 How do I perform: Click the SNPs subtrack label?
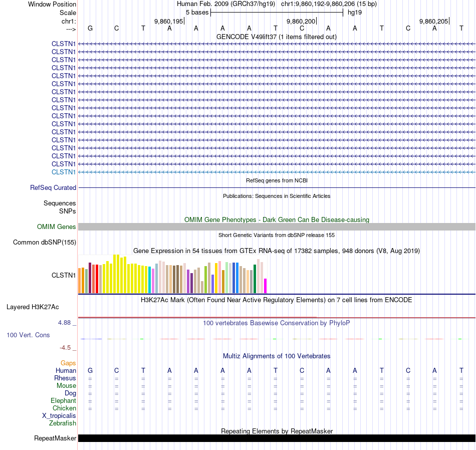[x=68, y=211]
